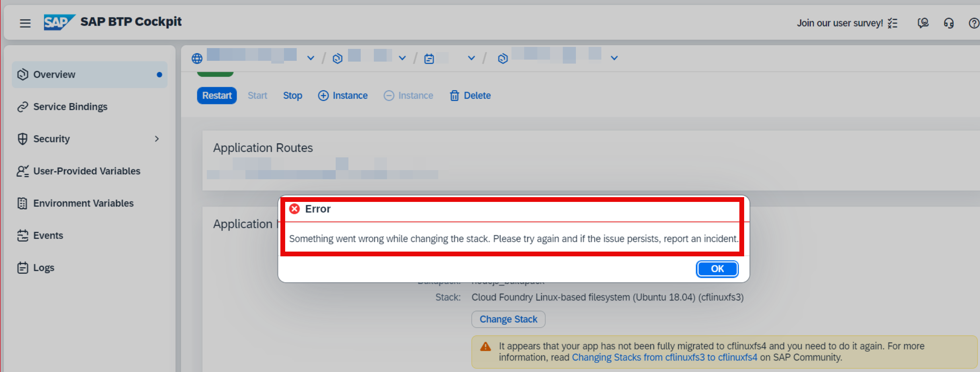Open the feedback chat icon
The width and height of the screenshot is (980, 372).
(923, 23)
